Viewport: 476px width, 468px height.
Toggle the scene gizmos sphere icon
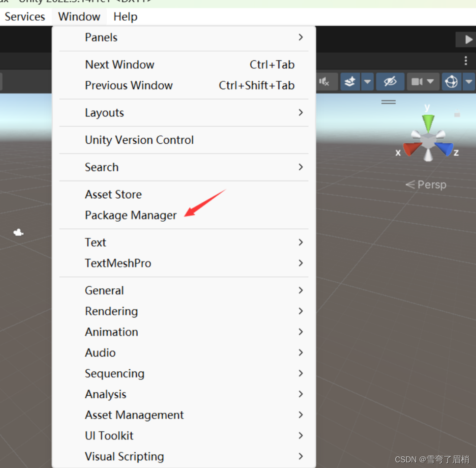point(451,81)
